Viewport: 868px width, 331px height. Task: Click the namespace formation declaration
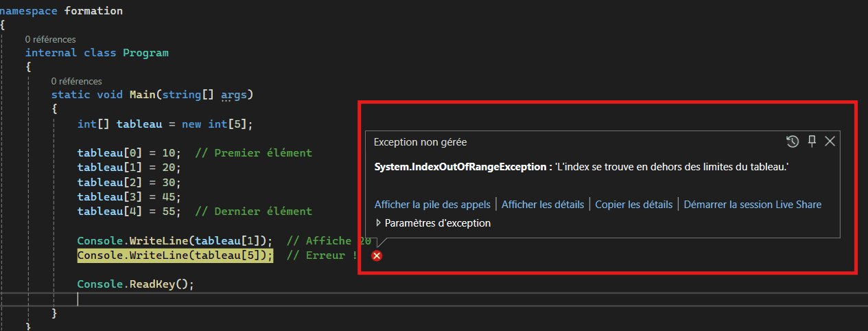(x=62, y=11)
